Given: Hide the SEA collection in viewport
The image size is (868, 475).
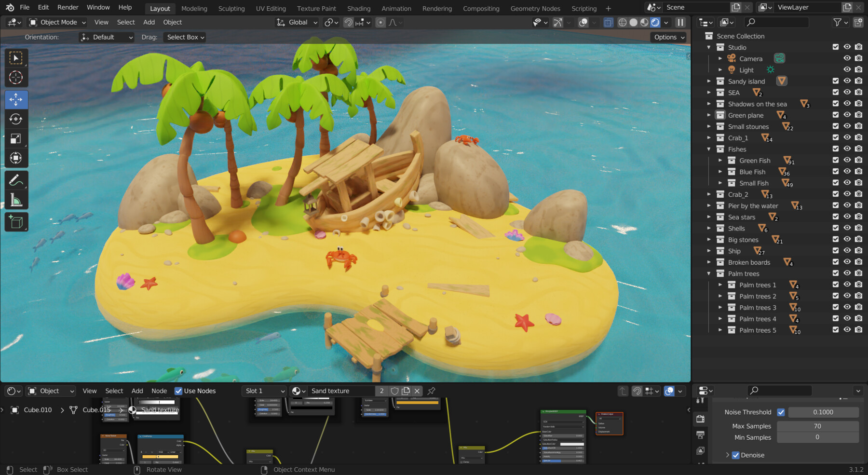Looking at the screenshot, I should click(x=847, y=92).
